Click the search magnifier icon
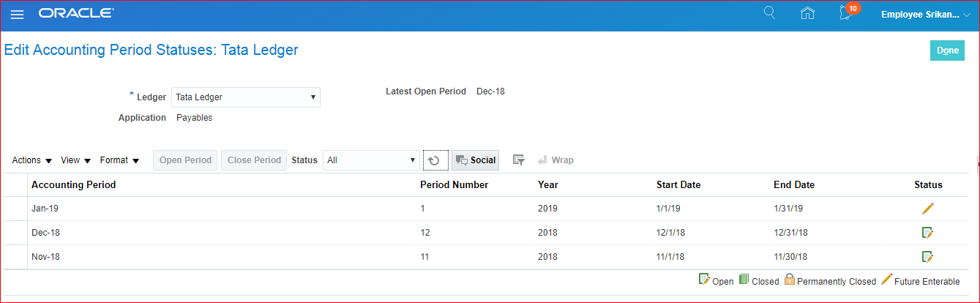The height and width of the screenshot is (303, 980). pos(769,13)
